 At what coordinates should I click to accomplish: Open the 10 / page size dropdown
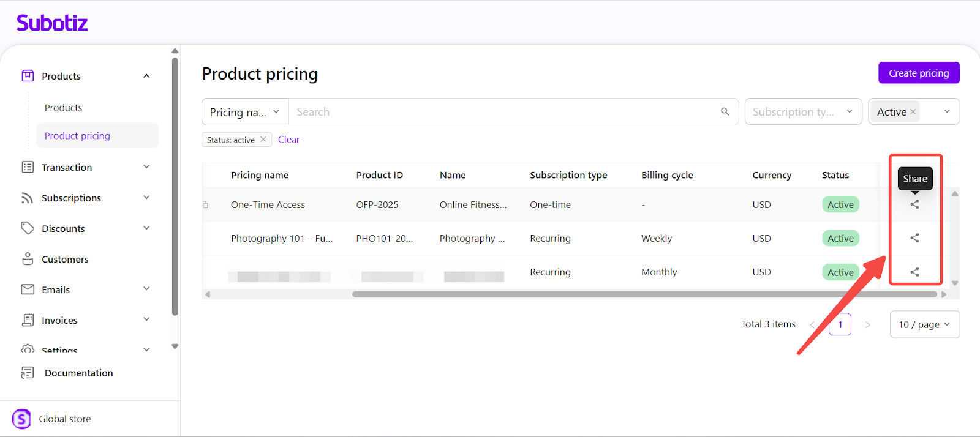tap(924, 324)
